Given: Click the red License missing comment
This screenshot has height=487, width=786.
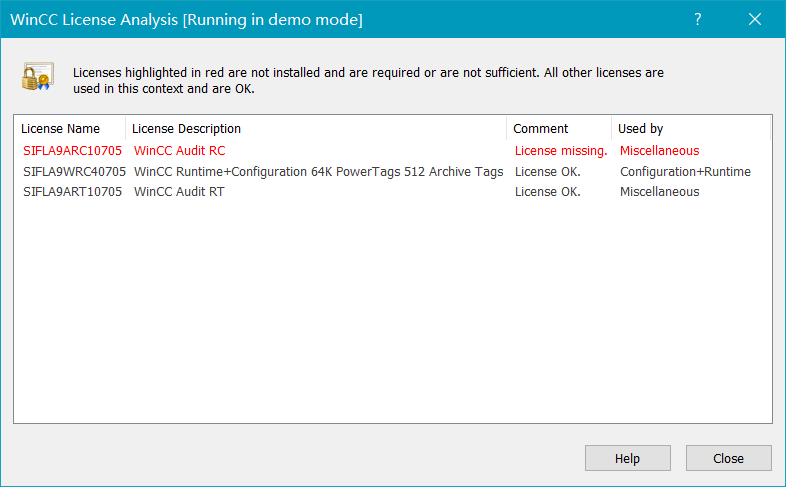Looking at the screenshot, I should click(561, 152).
